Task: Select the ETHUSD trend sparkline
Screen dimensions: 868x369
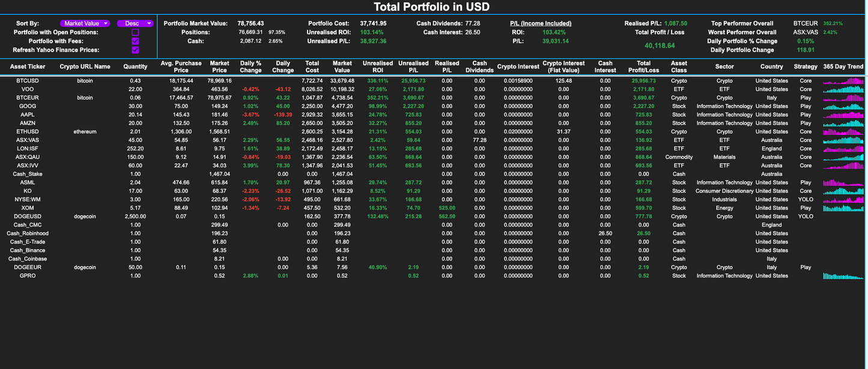Action: pos(843,131)
